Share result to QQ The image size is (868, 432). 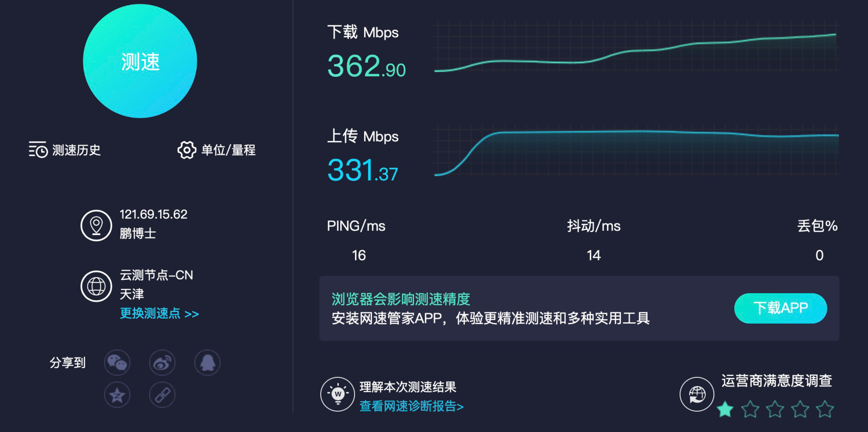click(x=208, y=362)
